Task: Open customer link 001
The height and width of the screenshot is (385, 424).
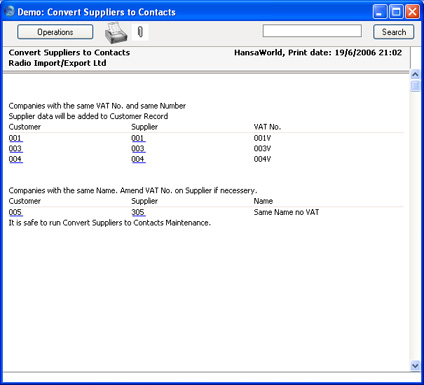Action: 15,138
